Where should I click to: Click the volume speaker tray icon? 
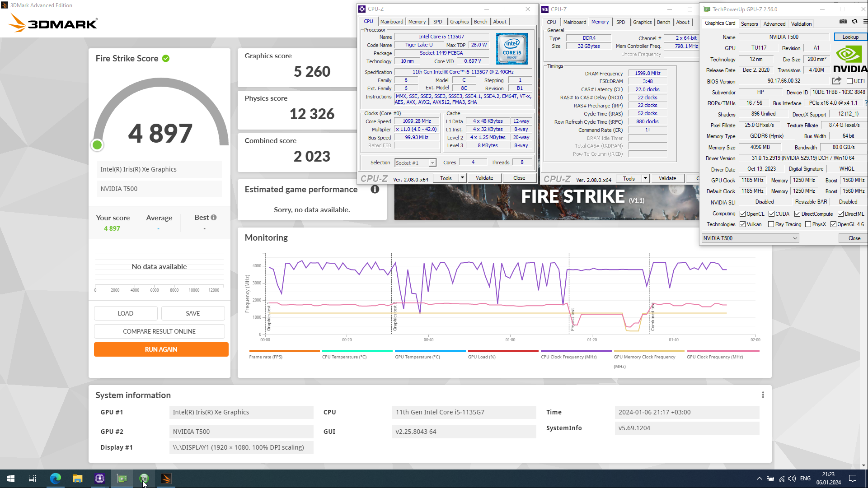(792, 479)
